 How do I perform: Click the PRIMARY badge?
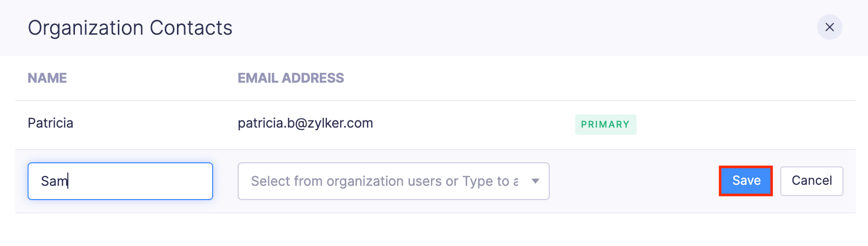tap(605, 125)
